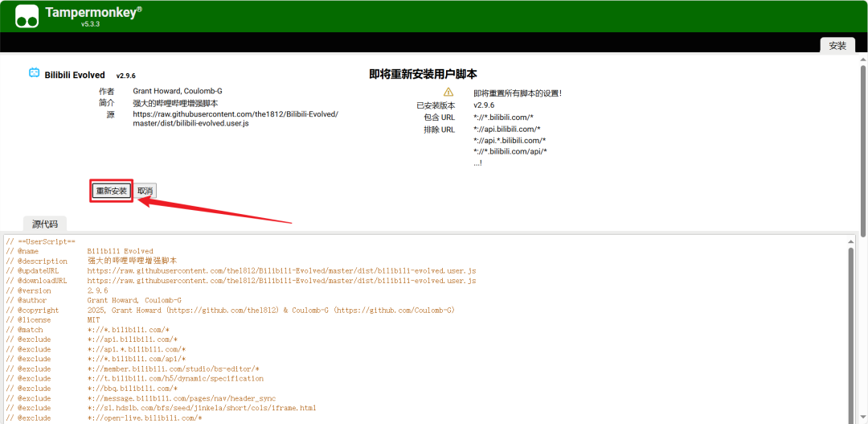This screenshot has width=868, height=424.
Task: Click the @description code line
Action: pyautogui.click(x=92, y=261)
